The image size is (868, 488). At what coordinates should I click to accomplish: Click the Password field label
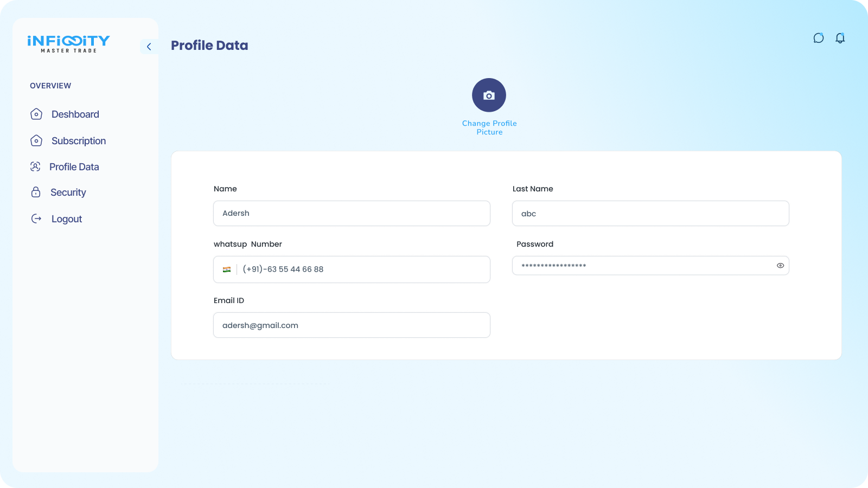pyautogui.click(x=535, y=244)
